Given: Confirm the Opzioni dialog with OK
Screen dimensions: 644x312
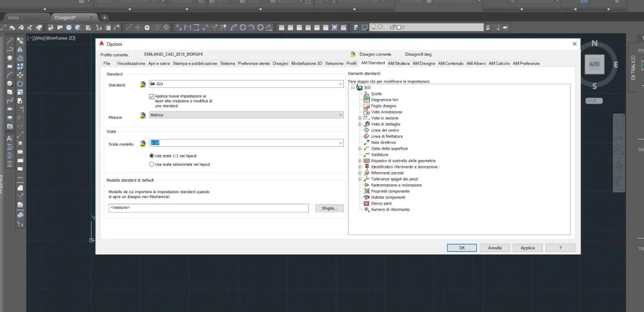Looking at the screenshot, I should tap(462, 248).
